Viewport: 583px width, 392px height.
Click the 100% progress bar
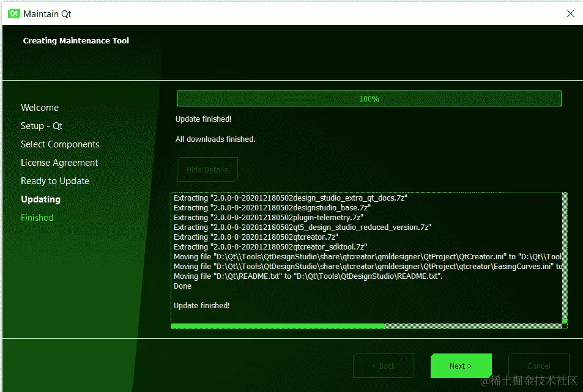coord(369,98)
